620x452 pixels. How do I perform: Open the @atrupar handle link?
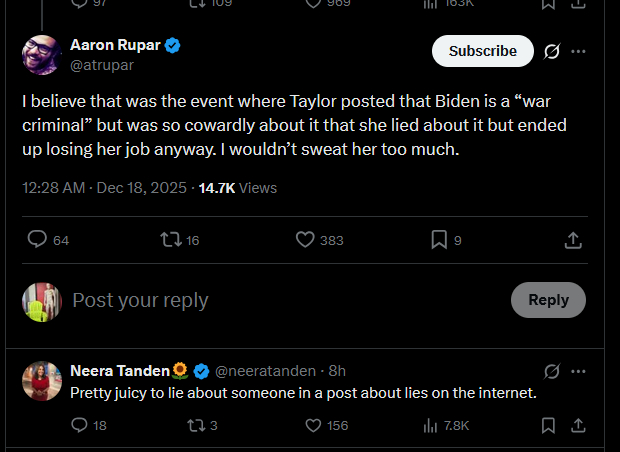100,64
